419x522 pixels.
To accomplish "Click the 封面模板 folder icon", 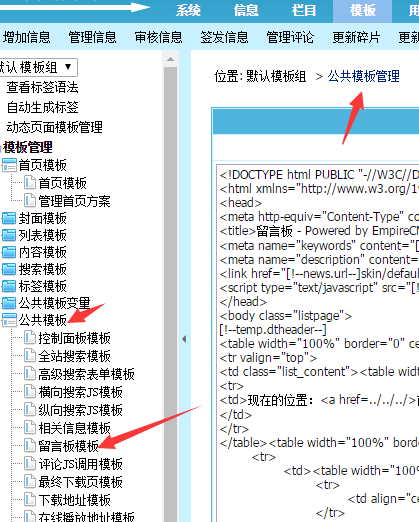I will (x=9, y=218).
